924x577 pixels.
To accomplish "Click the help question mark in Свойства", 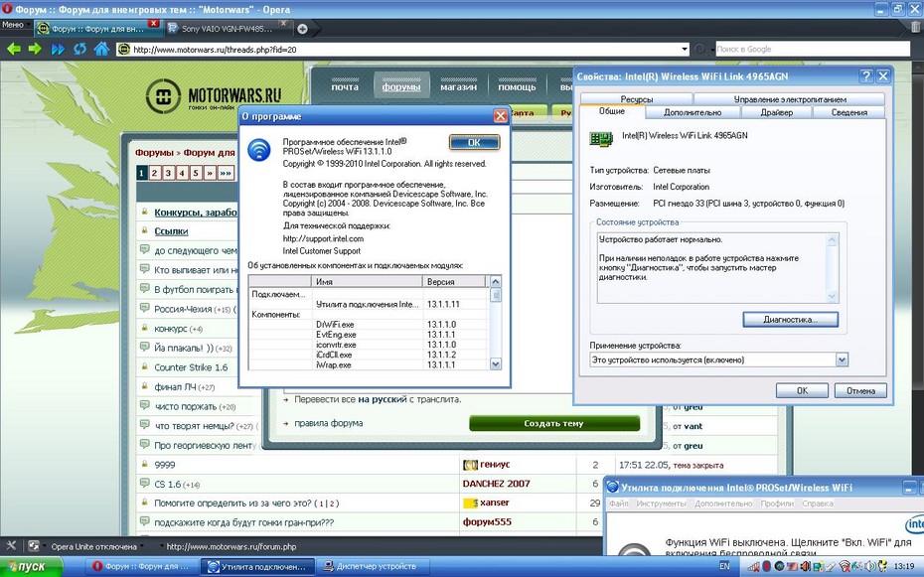I will tap(865, 75).
